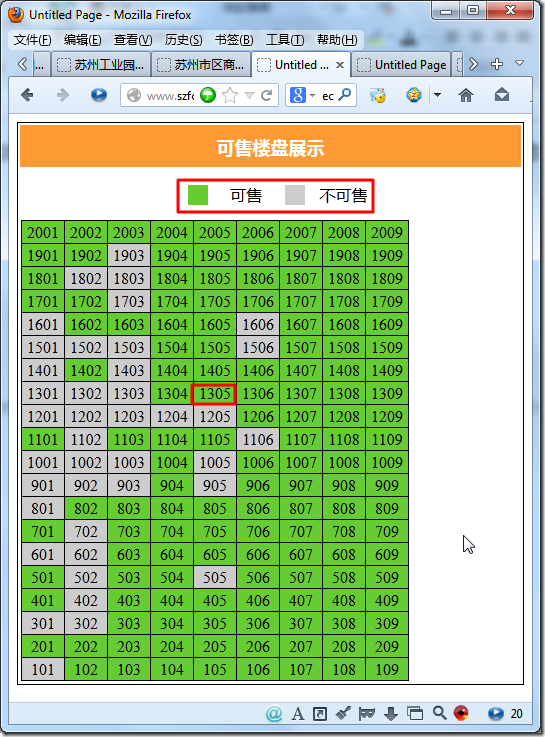Viewport: 545px width, 737px height.
Task: Click the star badge toolbar icon
Action: [414, 95]
